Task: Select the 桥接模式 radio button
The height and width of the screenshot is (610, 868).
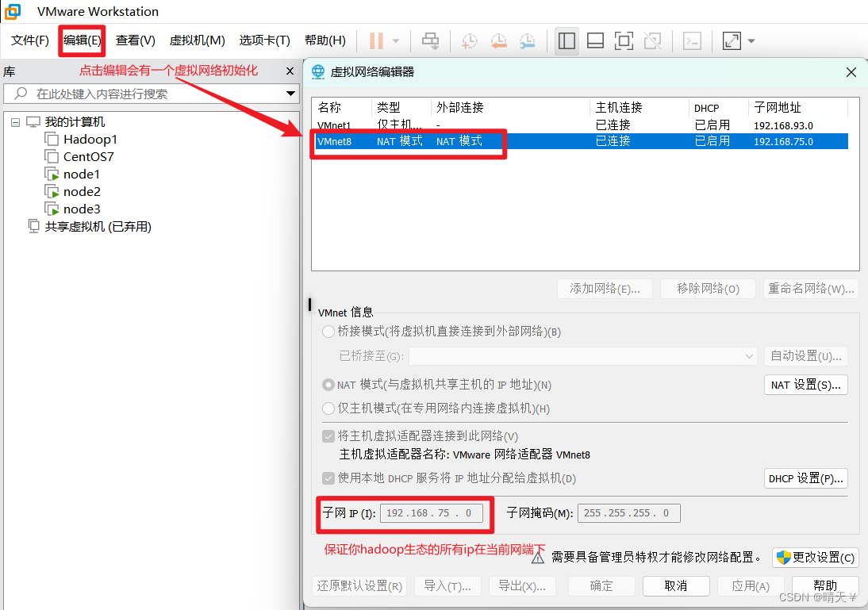Action: pyautogui.click(x=328, y=332)
